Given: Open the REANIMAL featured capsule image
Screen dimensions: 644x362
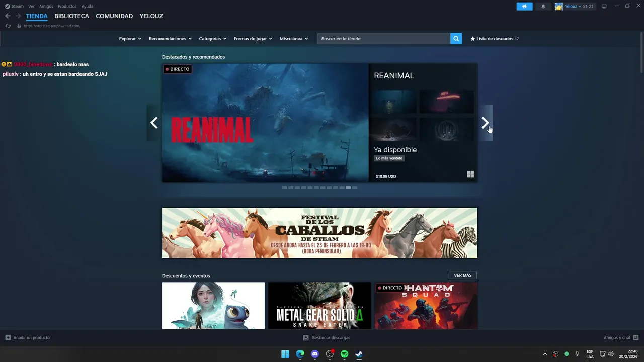Looking at the screenshot, I should pos(265,123).
